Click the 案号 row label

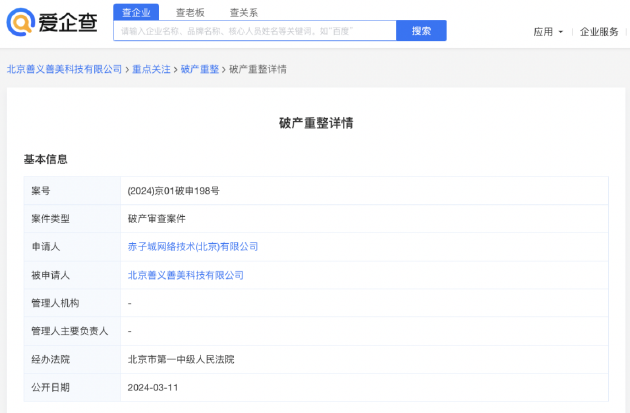click(41, 191)
